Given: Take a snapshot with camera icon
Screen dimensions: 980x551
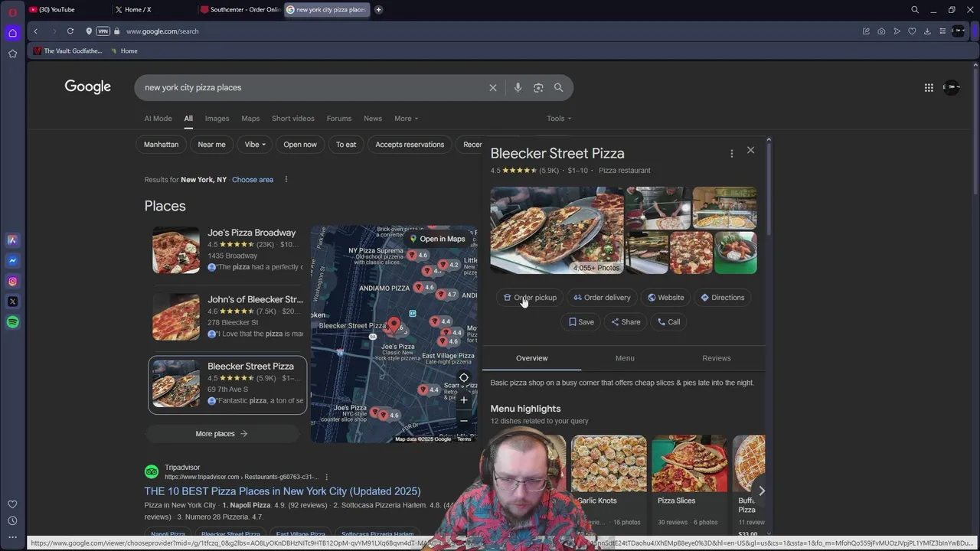Looking at the screenshot, I should (x=881, y=31).
